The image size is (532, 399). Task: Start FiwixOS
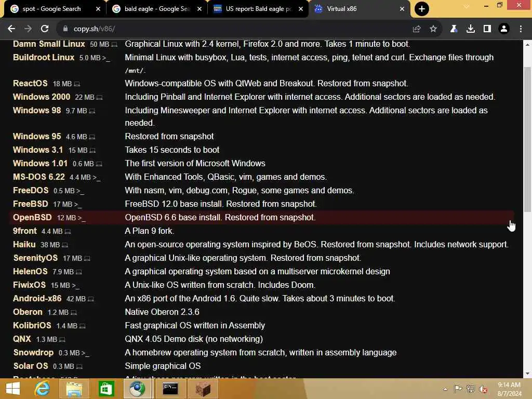pos(29,285)
